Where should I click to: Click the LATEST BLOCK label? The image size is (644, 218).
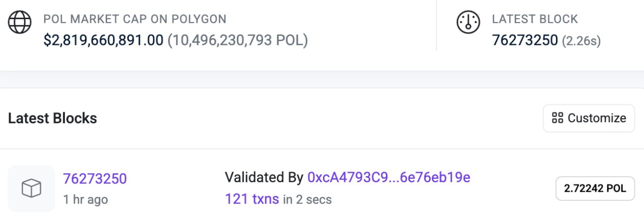535,20
